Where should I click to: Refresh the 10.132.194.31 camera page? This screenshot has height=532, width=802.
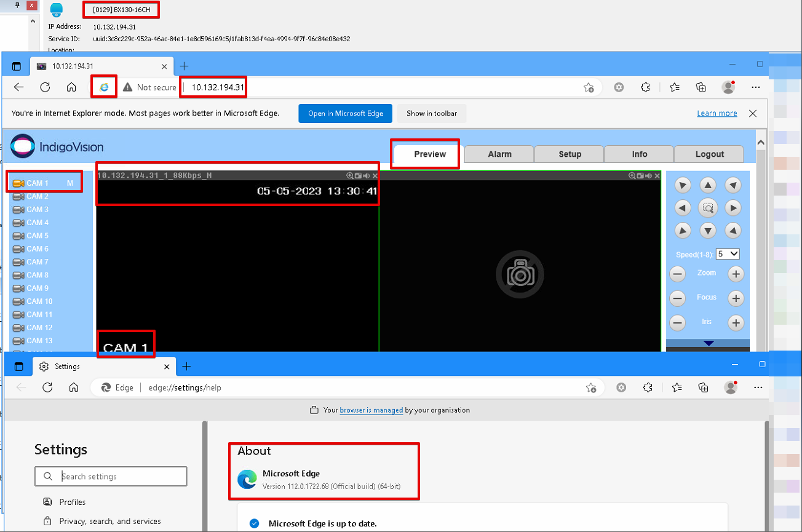click(x=45, y=87)
